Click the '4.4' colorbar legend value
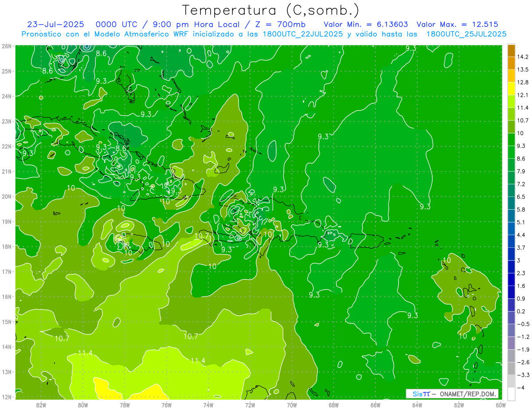 (521, 235)
